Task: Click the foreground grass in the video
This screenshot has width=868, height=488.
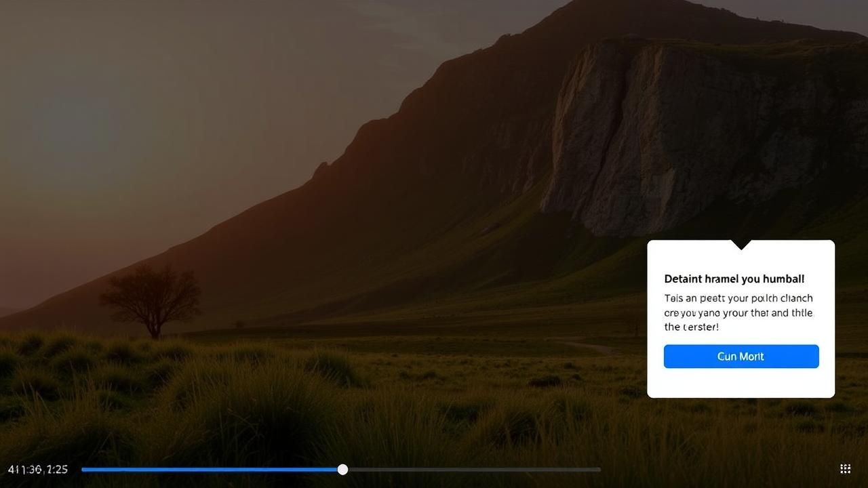Action: (x=271, y=407)
